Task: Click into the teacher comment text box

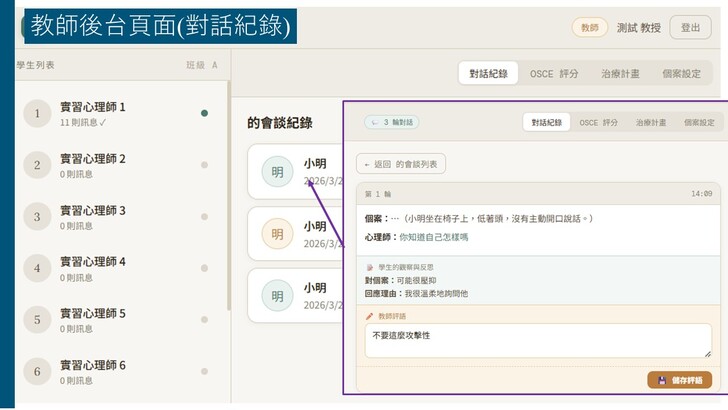Action: point(537,340)
